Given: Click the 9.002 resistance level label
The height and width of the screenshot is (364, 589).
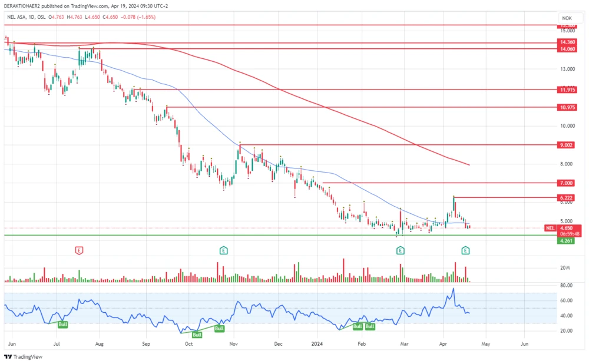Looking at the screenshot, I should click(568, 145).
